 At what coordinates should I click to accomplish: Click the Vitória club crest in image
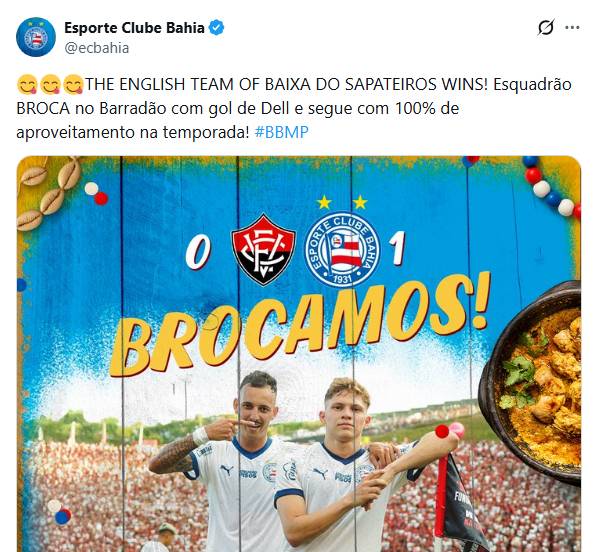[264, 249]
